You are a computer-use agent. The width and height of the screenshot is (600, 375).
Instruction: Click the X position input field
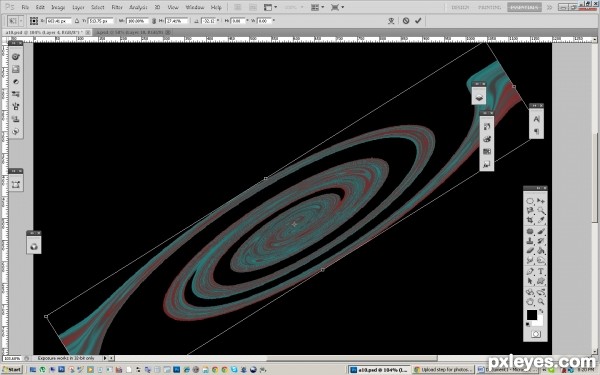(x=58, y=21)
